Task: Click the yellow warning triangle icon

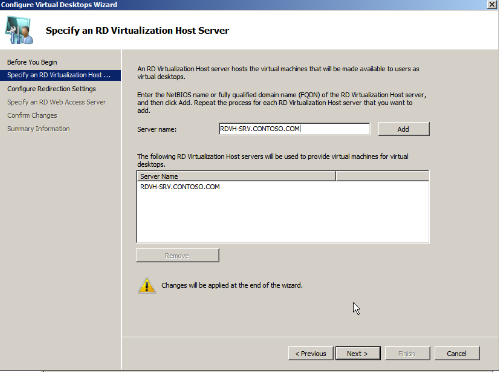Action: [x=147, y=286]
